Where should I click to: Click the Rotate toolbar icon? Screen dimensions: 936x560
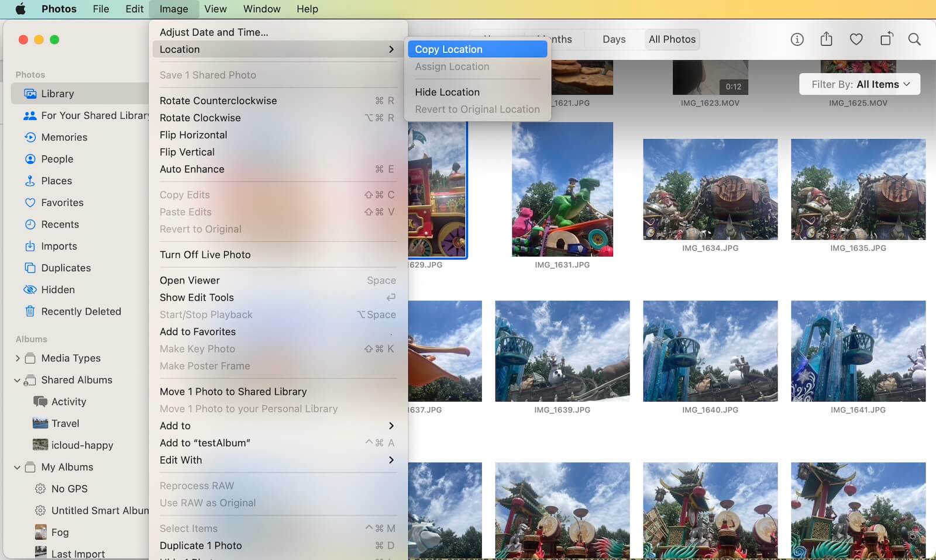[886, 39]
